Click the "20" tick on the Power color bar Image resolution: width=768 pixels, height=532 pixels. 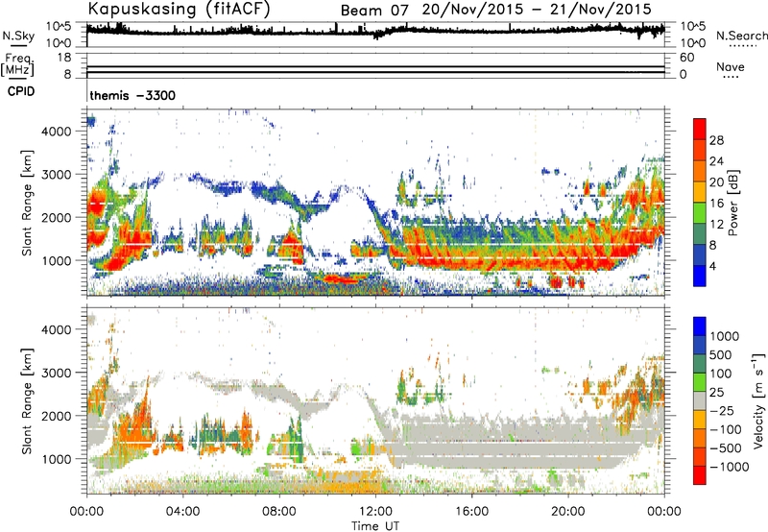716,182
